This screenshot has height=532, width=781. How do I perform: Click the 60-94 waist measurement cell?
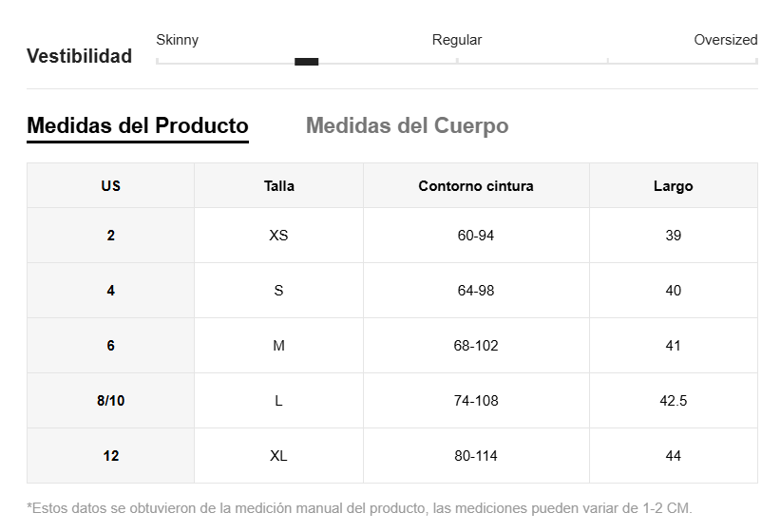click(x=476, y=236)
